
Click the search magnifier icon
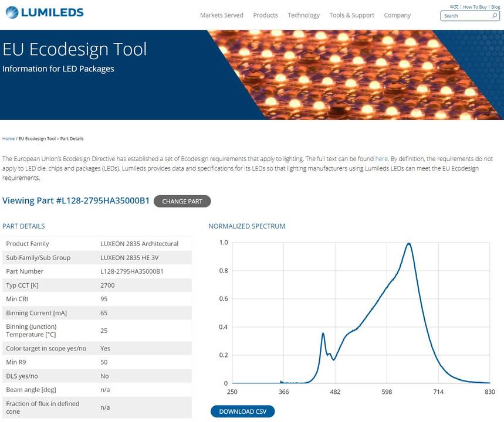pos(495,15)
